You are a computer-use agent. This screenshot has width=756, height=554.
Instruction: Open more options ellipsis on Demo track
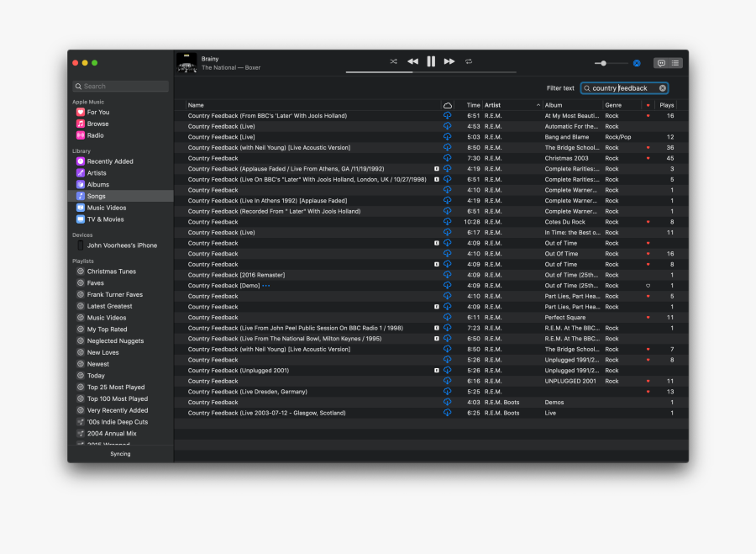pyautogui.click(x=266, y=286)
